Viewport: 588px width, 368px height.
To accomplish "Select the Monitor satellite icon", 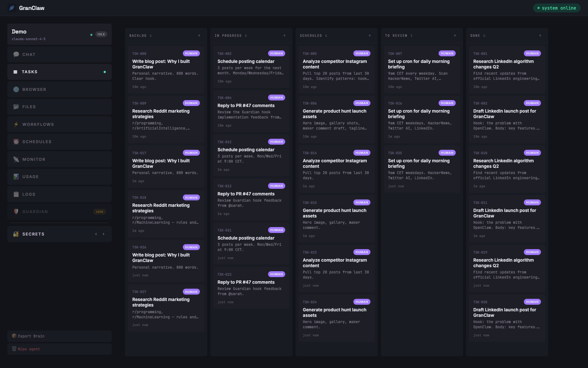I will click(16, 159).
